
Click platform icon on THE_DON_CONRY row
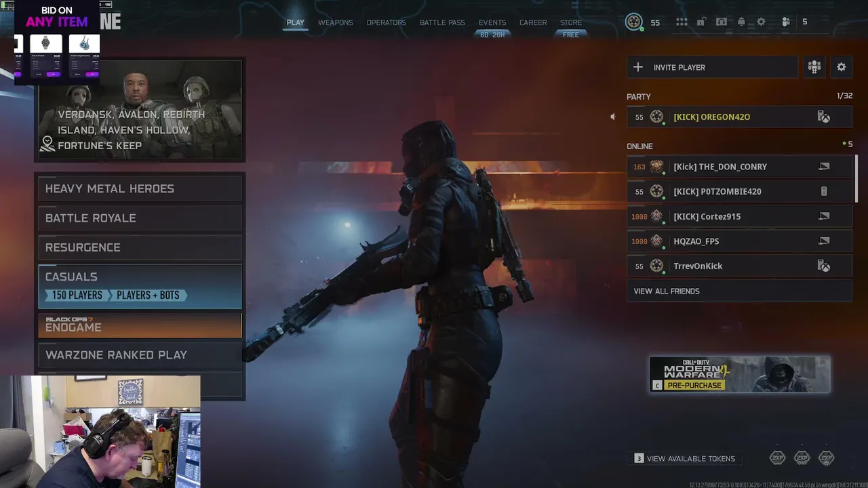point(824,166)
